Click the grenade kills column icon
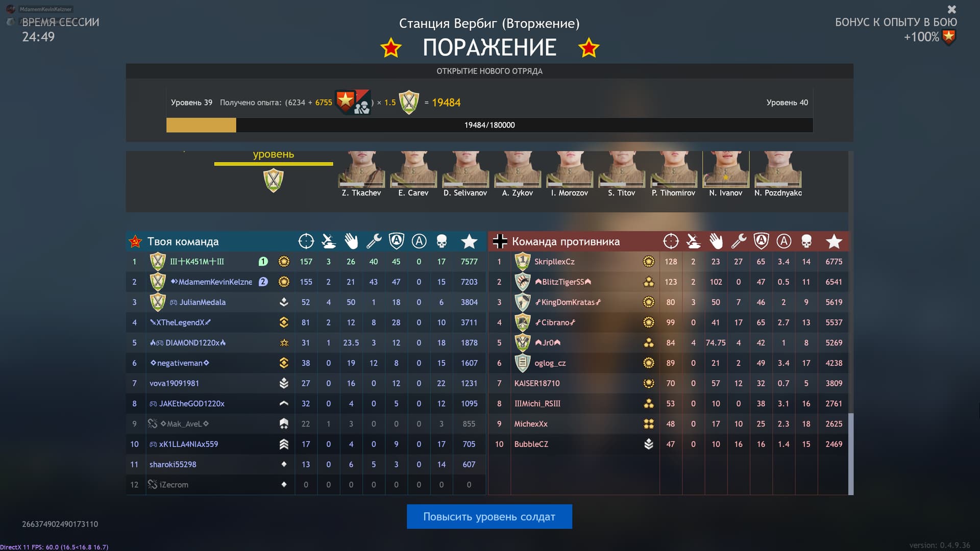The image size is (980, 551). 328,241
